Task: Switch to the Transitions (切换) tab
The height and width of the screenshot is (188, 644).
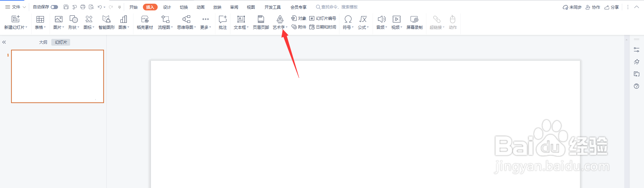Action: point(184,7)
